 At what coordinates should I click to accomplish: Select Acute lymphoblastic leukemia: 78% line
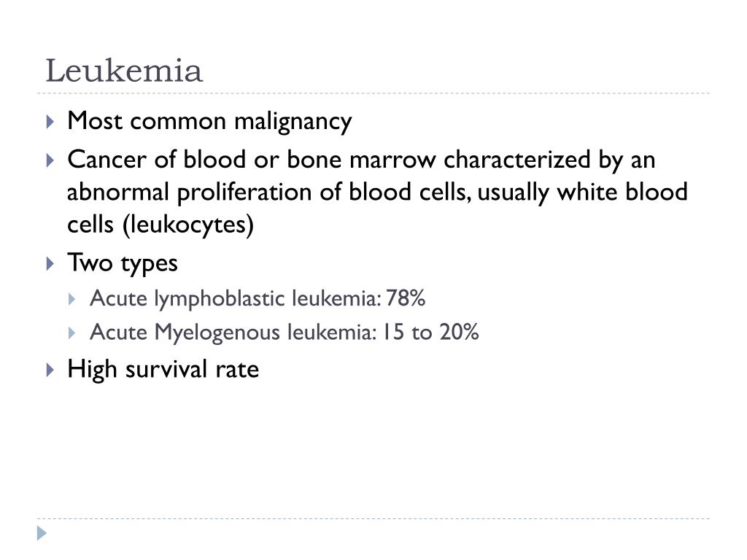258,299
